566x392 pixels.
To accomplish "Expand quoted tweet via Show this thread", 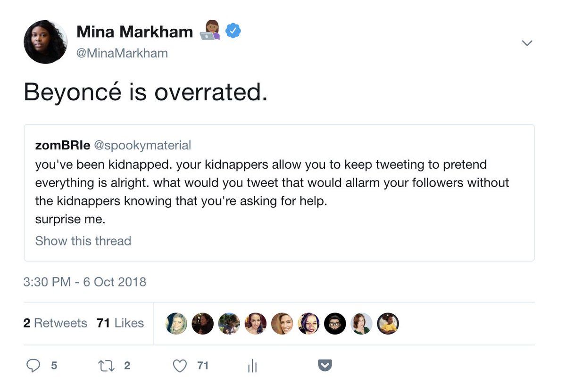I will tap(83, 241).
